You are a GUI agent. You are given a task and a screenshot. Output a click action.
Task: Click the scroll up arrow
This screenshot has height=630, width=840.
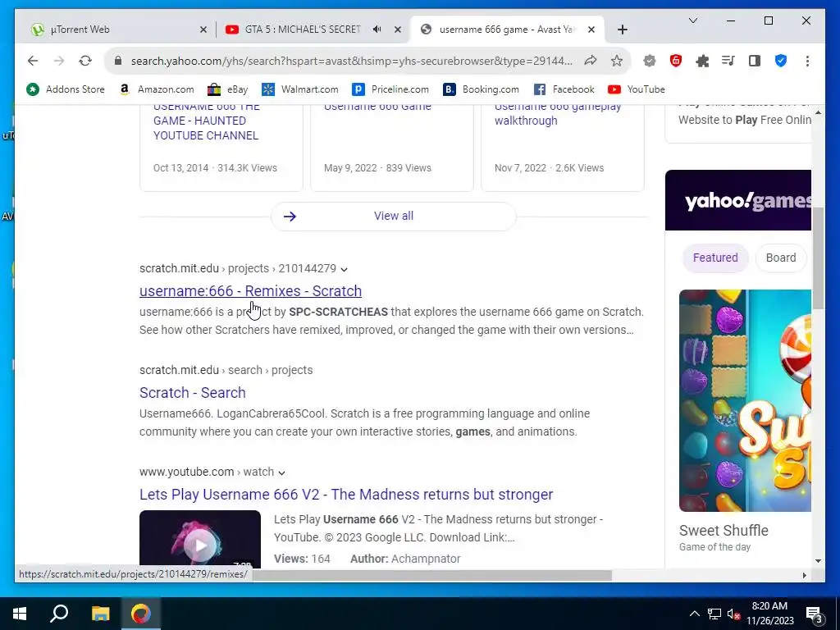pos(818,112)
